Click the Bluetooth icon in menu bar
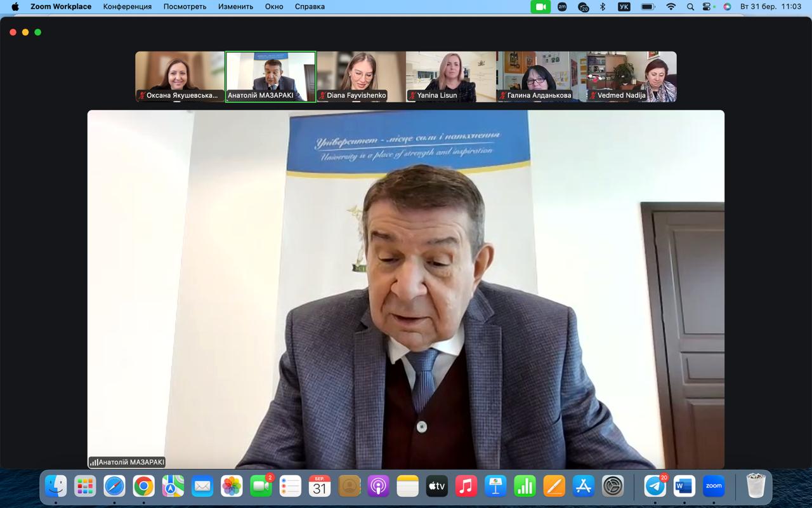The image size is (812, 508). (603, 7)
